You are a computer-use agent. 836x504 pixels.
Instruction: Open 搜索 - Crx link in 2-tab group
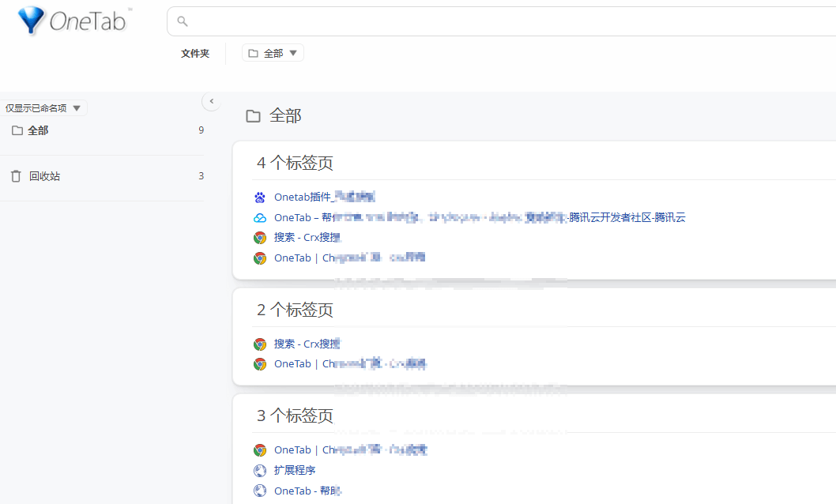tap(307, 344)
